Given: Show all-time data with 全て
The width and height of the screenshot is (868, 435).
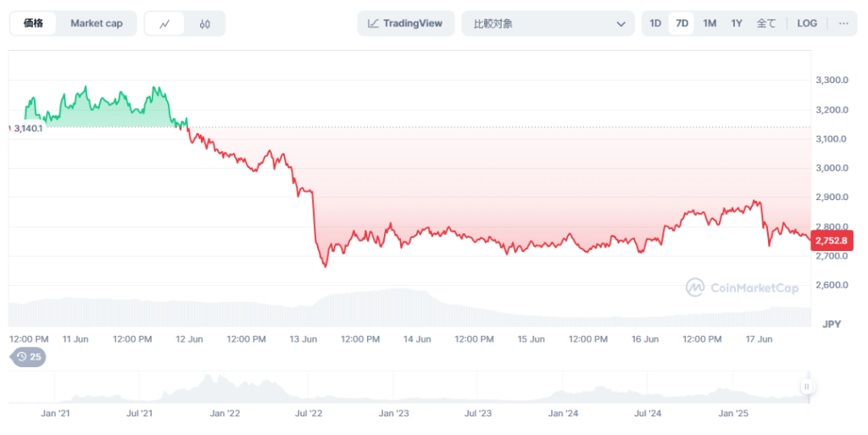Looking at the screenshot, I should pos(765,24).
